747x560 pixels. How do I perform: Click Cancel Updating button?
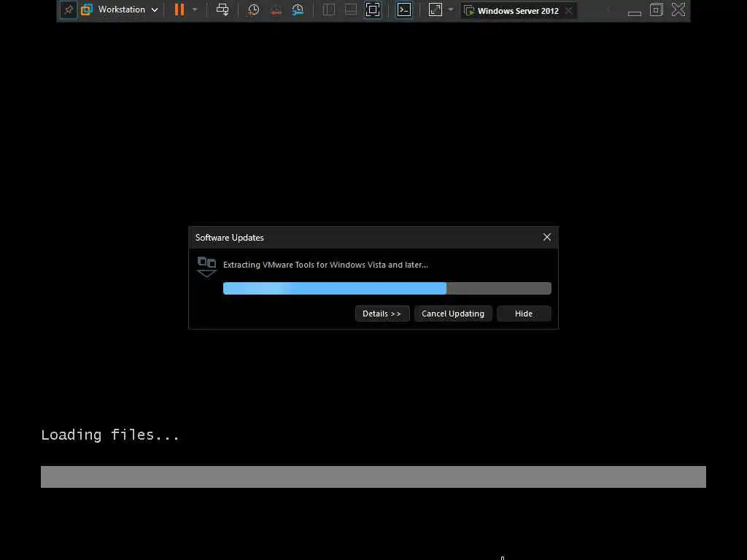click(452, 314)
